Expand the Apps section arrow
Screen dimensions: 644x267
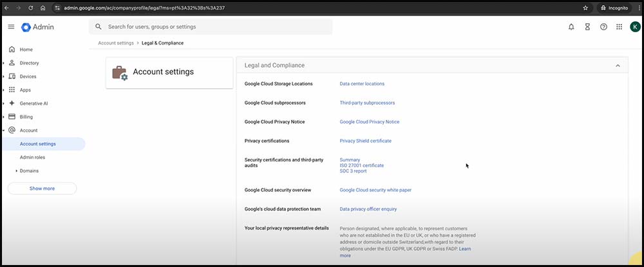[x=3, y=90]
